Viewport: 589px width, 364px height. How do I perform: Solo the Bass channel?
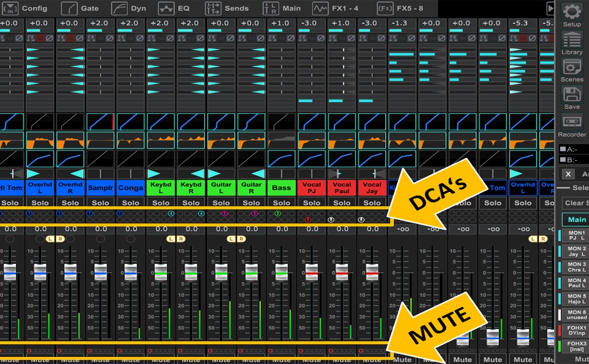coord(282,203)
